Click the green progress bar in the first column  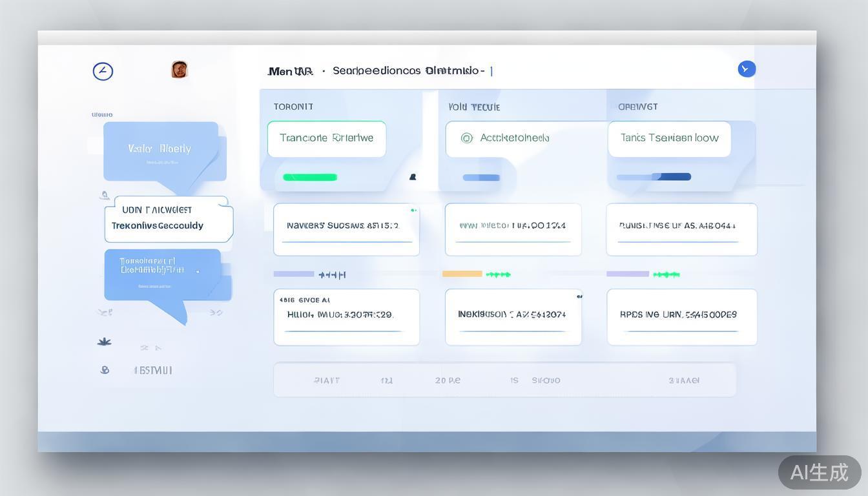pos(310,178)
